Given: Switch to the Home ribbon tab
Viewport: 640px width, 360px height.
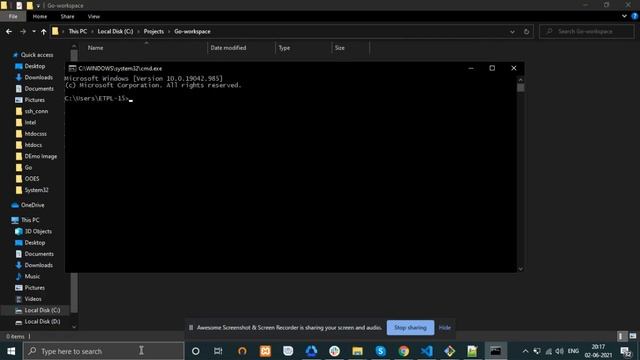Looking at the screenshot, I should (x=40, y=16).
